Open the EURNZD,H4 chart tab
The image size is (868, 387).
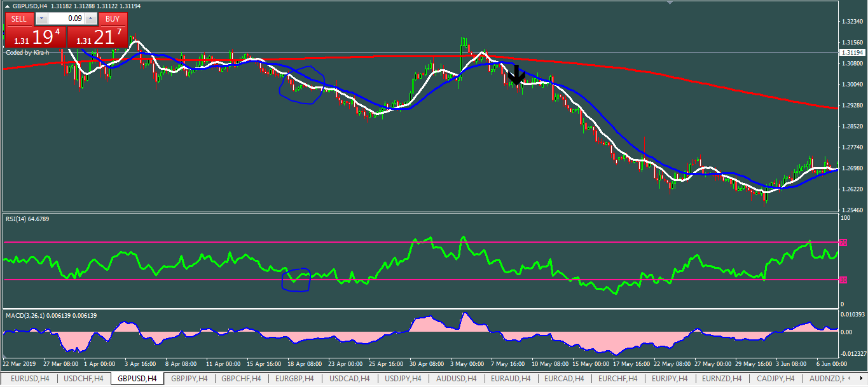(720, 379)
